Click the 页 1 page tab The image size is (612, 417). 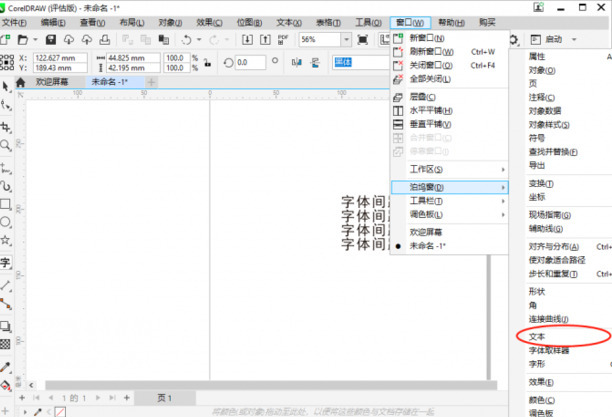(164, 398)
